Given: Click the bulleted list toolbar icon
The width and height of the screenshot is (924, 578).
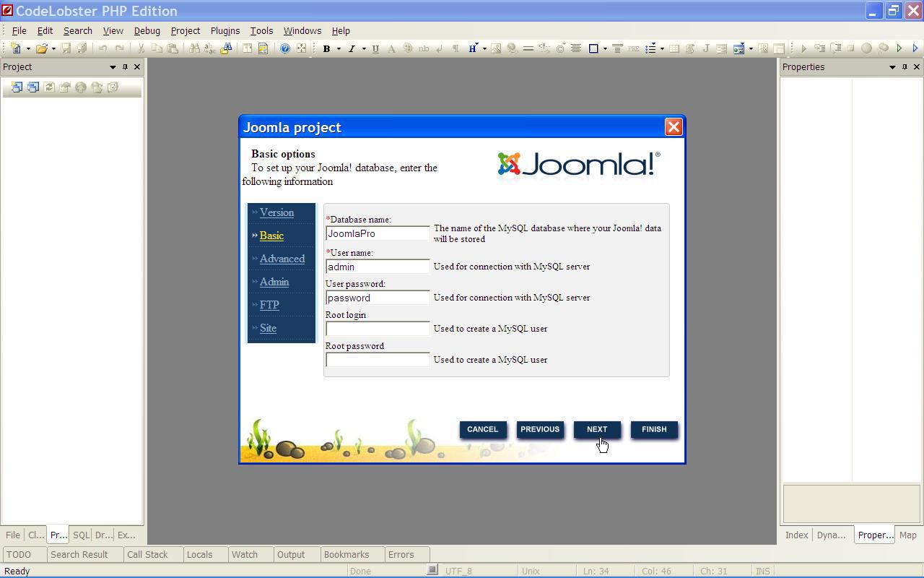Looking at the screenshot, I should click(x=650, y=48).
